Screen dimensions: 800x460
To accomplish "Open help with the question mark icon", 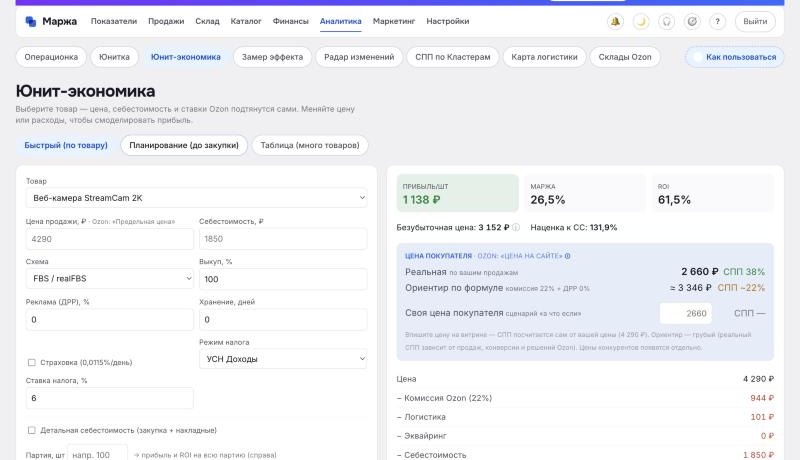I will click(717, 21).
